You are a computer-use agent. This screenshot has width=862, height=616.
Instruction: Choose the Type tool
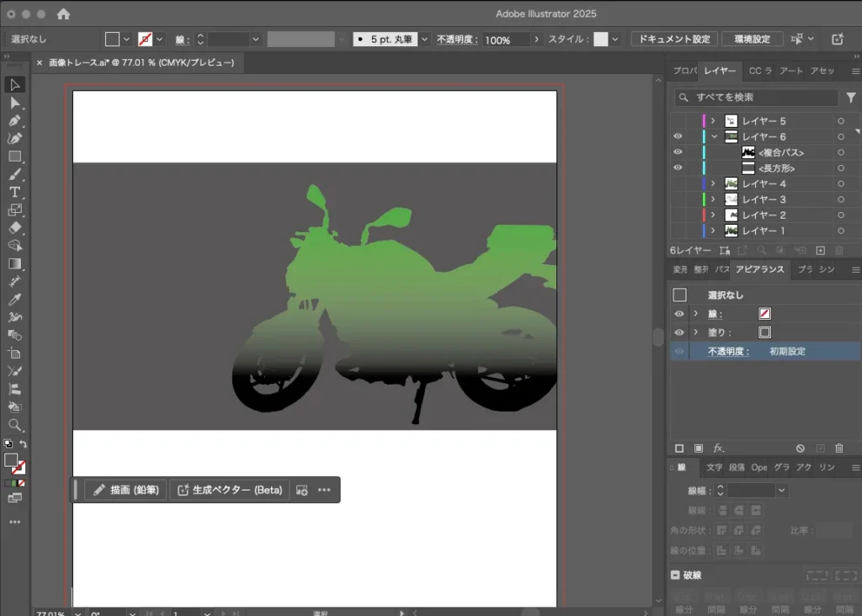tap(14, 192)
